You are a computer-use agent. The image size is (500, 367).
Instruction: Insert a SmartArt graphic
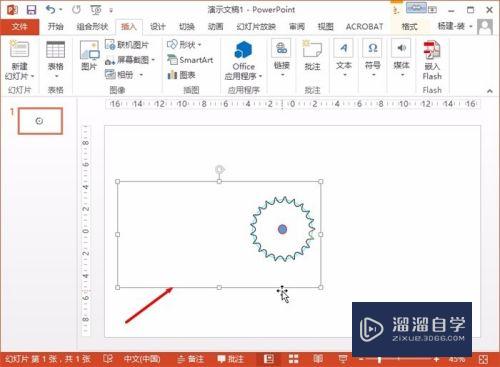190,60
